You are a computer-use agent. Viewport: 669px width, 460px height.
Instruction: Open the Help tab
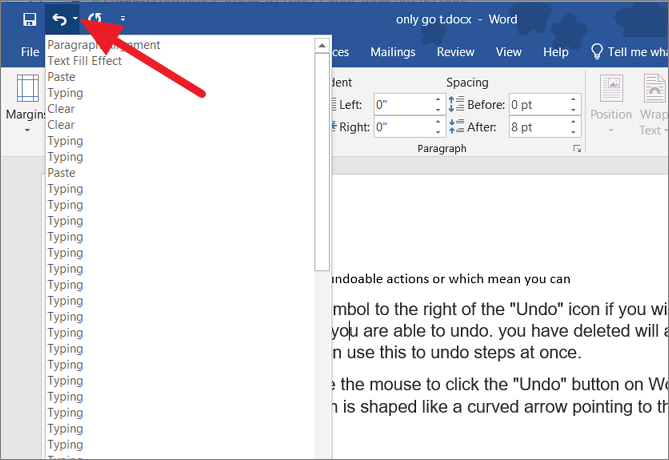(556, 52)
